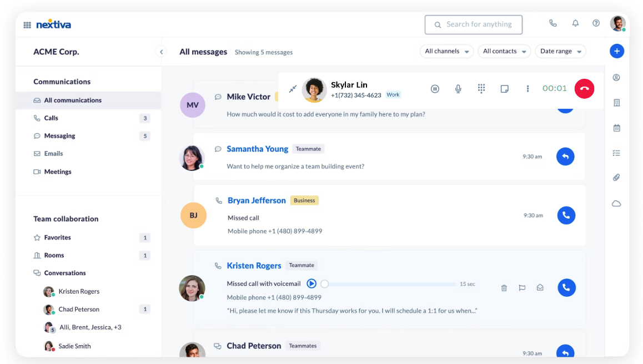Viewport: 643px width, 364px height.
Task: Mark Kristen Rogers voicemail as read
Action: tap(540, 288)
